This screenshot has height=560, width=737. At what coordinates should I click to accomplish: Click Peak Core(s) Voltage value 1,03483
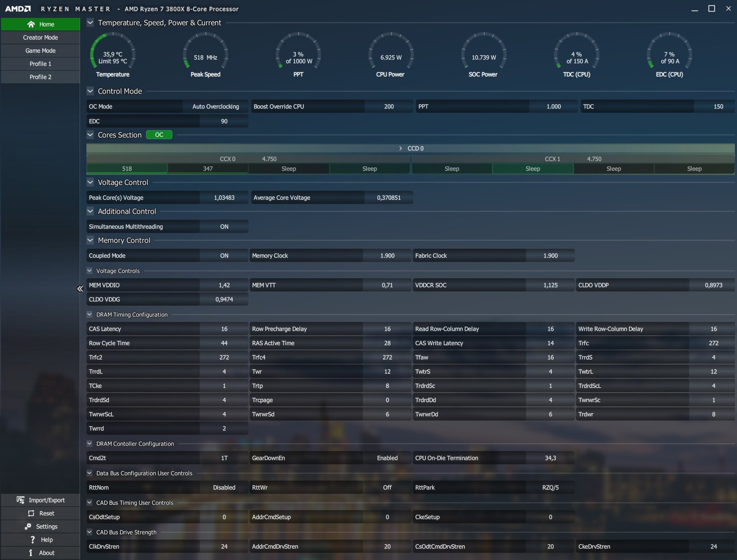click(224, 198)
